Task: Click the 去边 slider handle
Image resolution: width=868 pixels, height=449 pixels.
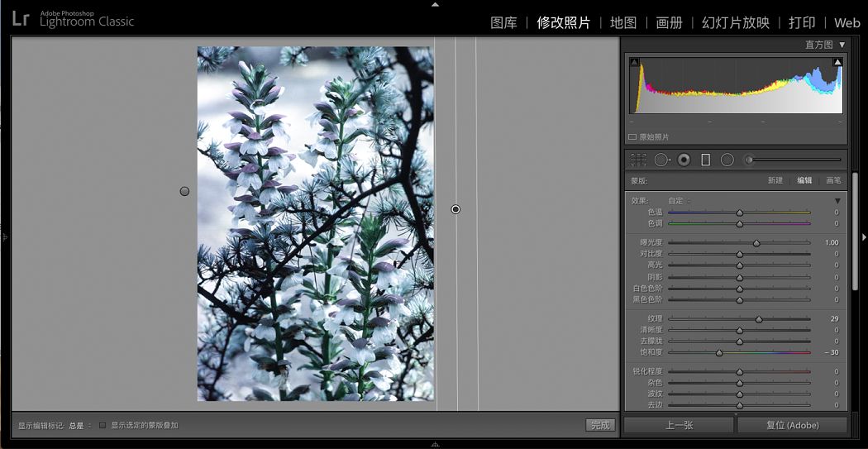Action: 740,405
